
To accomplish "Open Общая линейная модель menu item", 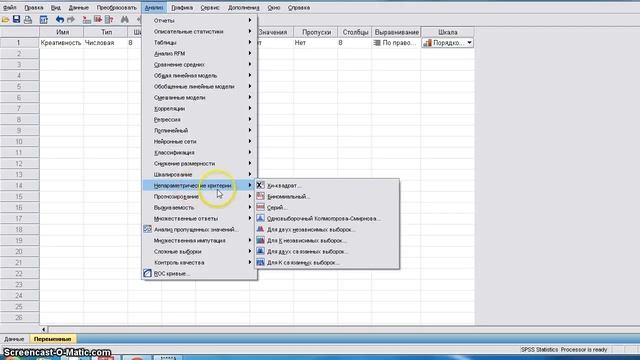I will (x=199, y=75).
